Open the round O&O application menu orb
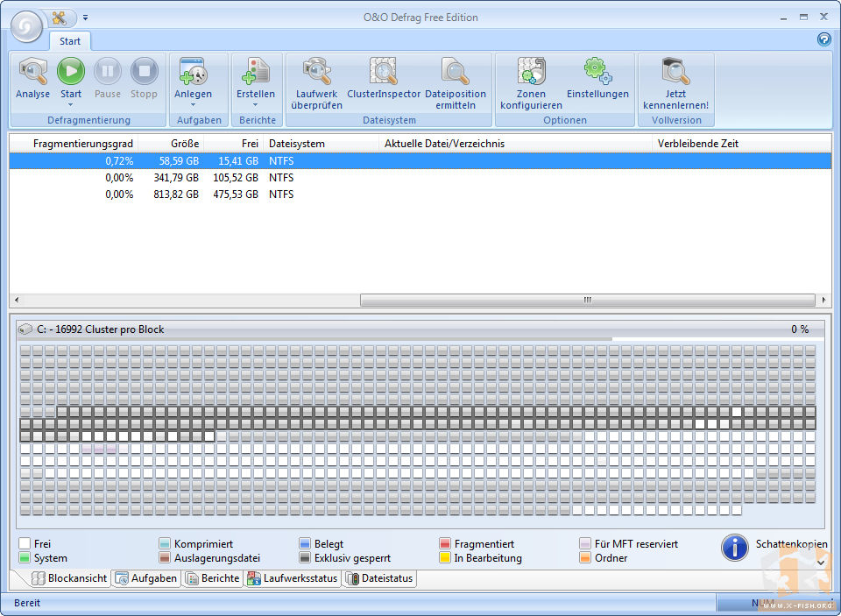 tap(26, 26)
